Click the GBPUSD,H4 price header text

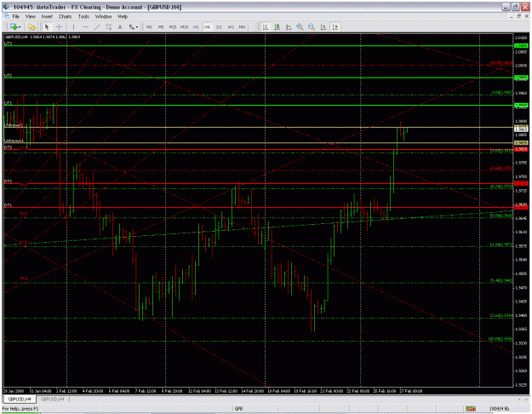click(43, 37)
